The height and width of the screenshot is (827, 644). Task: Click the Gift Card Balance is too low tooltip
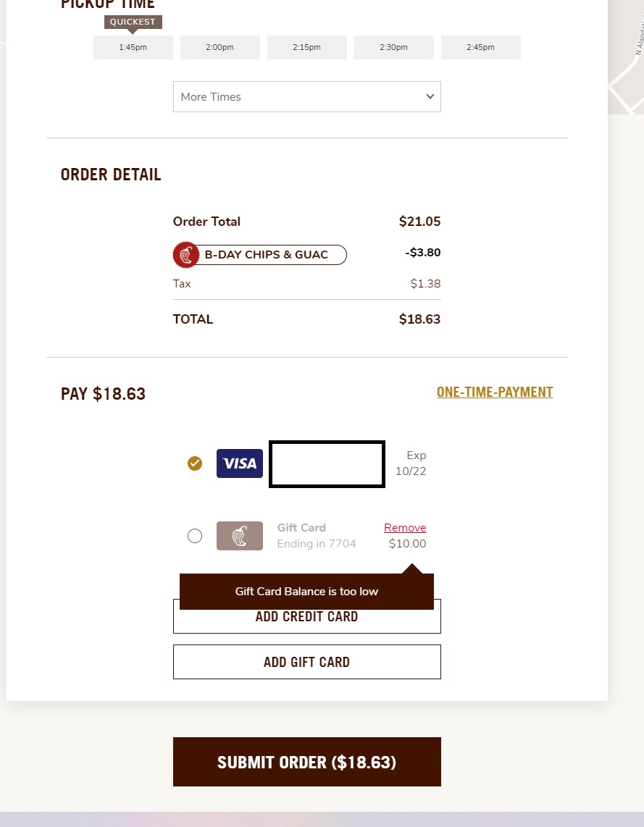coord(306,591)
